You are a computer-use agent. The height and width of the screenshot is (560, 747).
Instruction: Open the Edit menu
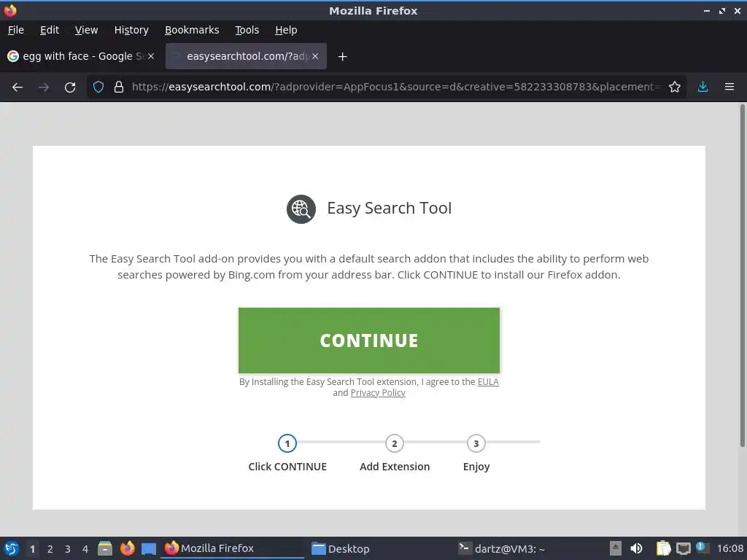pyautogui.click(x=50, y=30)
